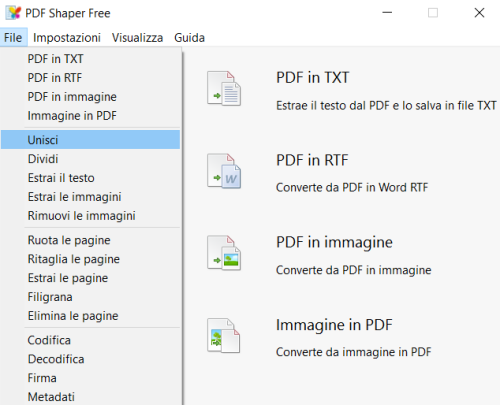The width and height of the screenshot is (500, 405).
Task: Click the PDF in immagine heading in main panel
Action: point(334,242)
